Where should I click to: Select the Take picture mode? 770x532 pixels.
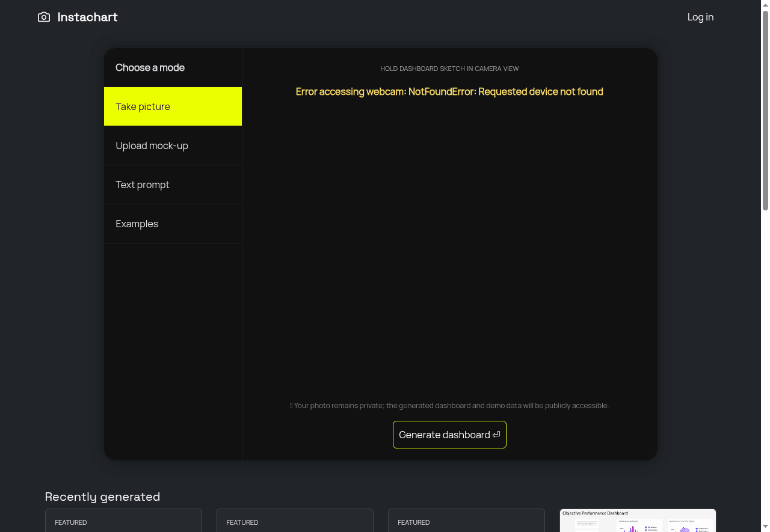tap(173, 106)
